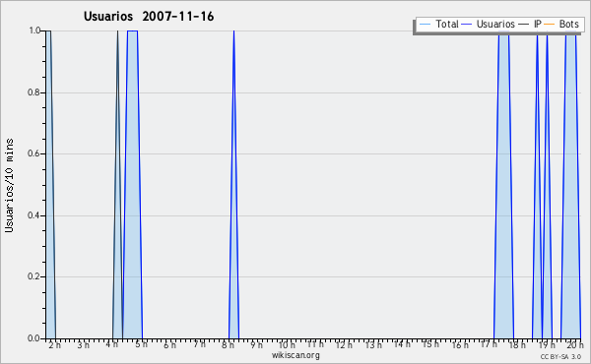Click the "wikiscan.org" footer text
591x364 pixels.
point(295,355)
